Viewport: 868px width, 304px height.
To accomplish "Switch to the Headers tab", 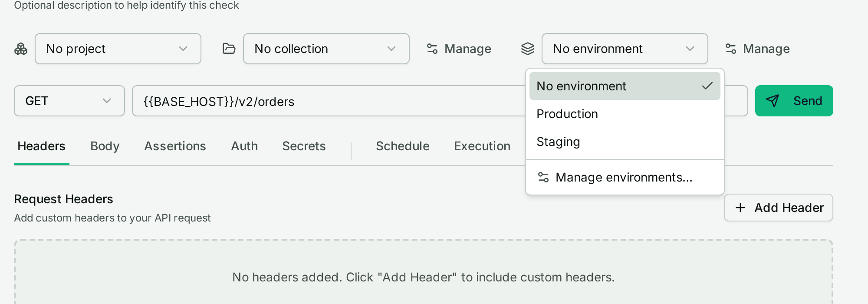I will [42, 146].
